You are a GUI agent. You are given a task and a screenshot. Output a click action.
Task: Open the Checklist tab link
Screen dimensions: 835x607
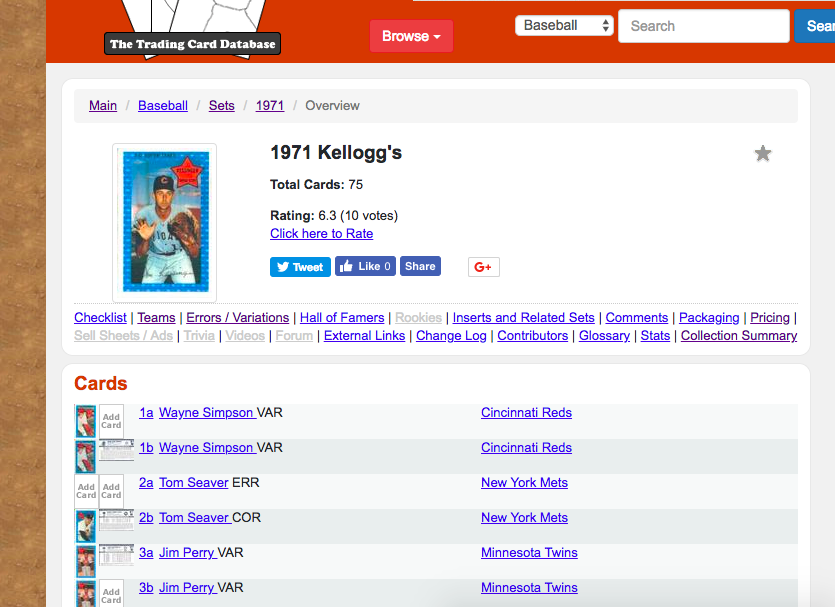pos(100,317)
